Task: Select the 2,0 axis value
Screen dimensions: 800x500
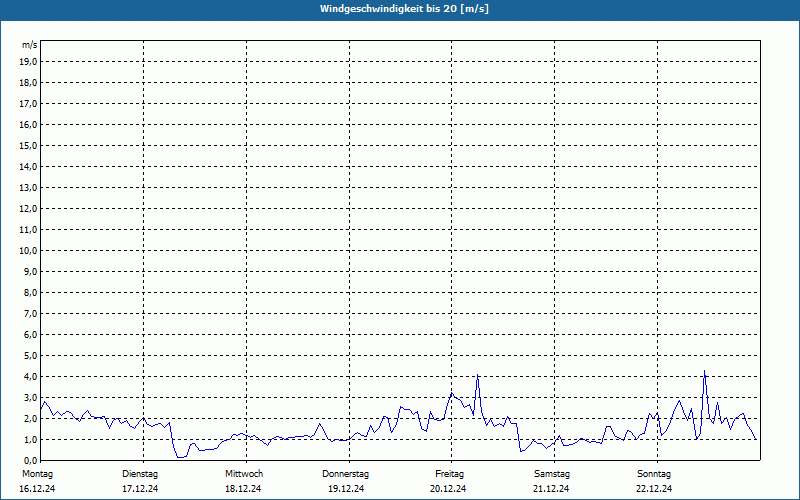Action: [x=30, y=418]
